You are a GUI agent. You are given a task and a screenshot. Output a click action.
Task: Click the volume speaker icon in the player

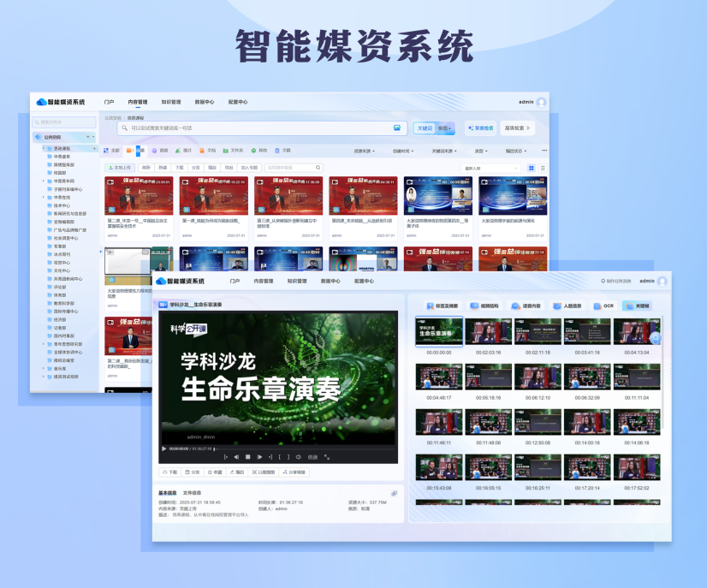(299, 457)
